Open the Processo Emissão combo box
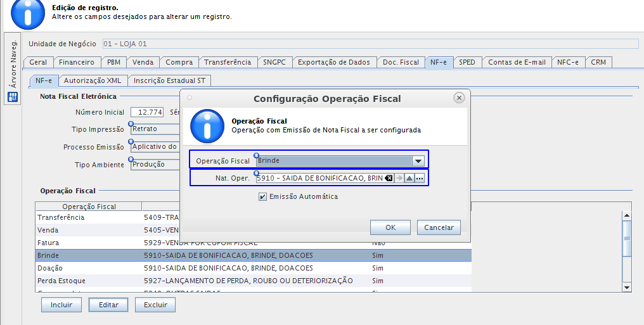Viewport: 644px width, 325px height. click(x=156, y=146)
